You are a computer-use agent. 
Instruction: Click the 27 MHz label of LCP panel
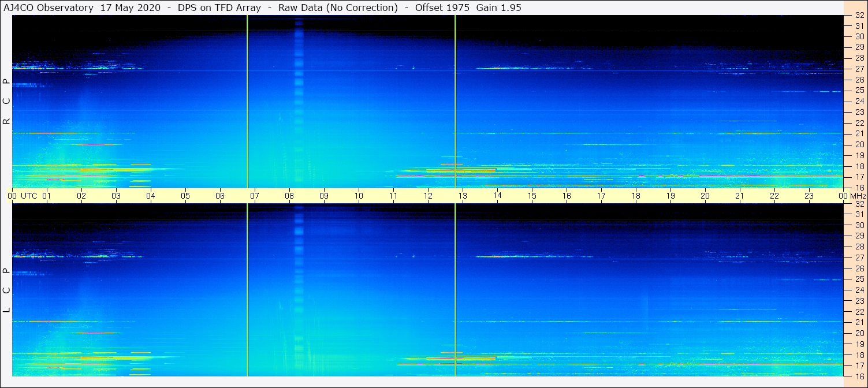pos(859,258)
